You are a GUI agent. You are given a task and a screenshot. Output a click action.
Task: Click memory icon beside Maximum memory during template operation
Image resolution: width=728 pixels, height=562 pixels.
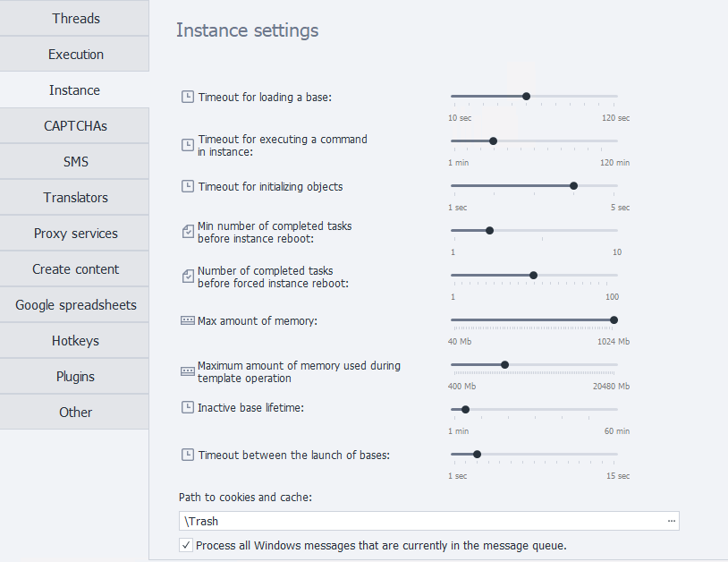coord(188,370)
